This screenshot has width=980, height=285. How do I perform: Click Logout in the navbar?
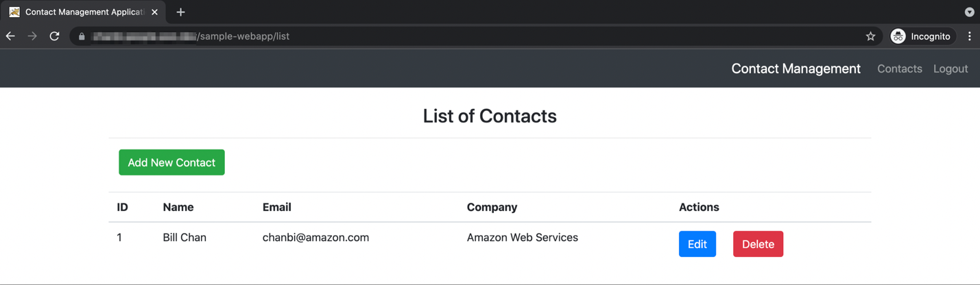click(x=951, y=69)
